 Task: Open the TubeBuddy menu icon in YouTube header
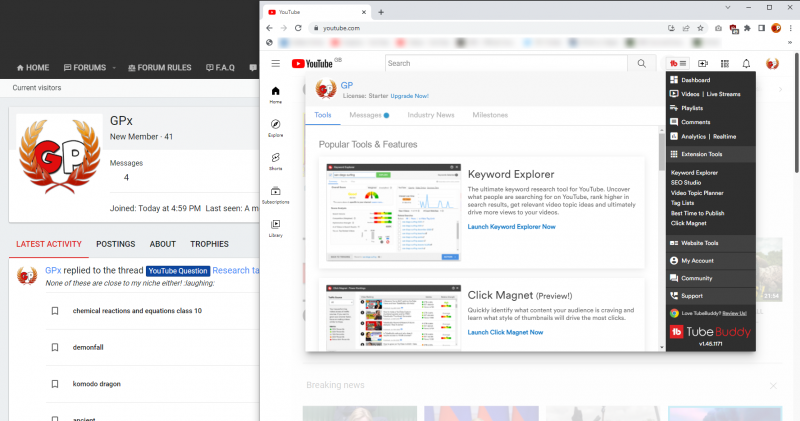[678, 63]
